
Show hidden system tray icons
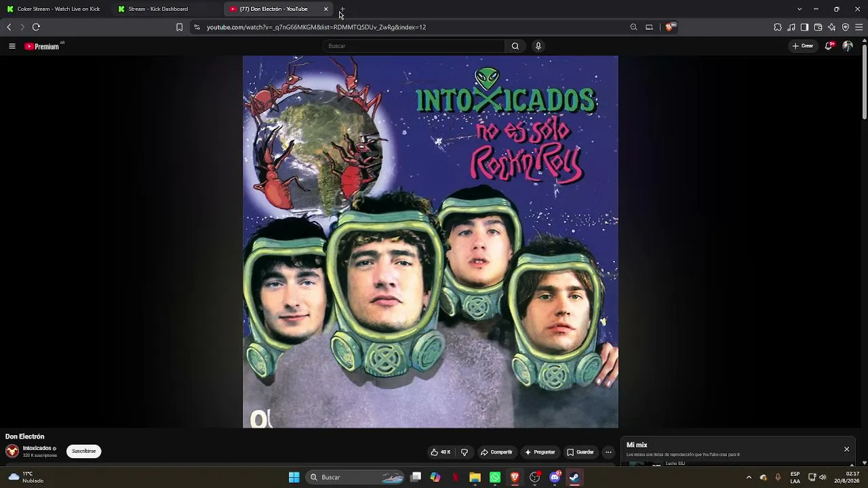pos(749,477)
